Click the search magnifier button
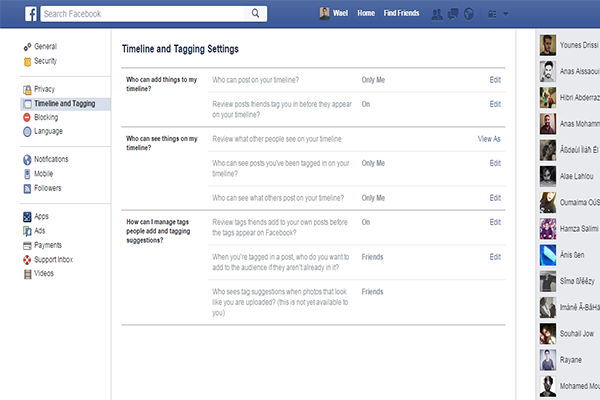 click(x=257, y=14)
